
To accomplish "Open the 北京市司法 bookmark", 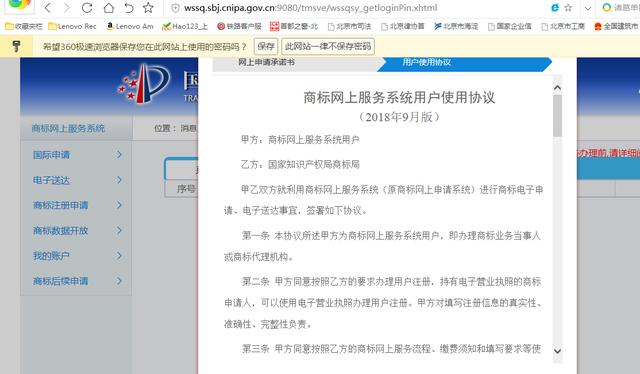I will click(349, 26).
